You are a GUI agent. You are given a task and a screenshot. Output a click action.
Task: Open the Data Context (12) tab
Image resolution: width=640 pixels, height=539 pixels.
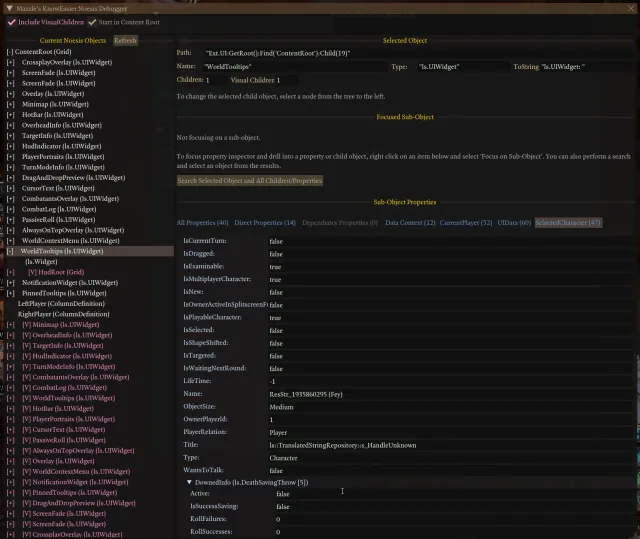(x=410, y=223)
